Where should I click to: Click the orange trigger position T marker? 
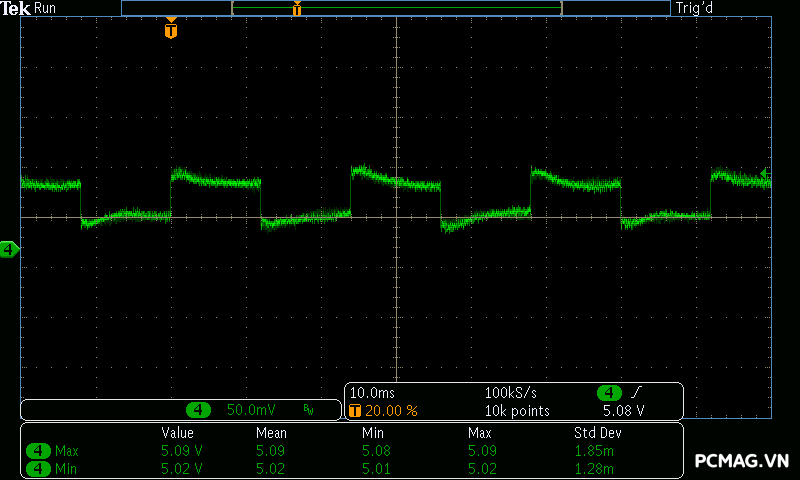171,30
